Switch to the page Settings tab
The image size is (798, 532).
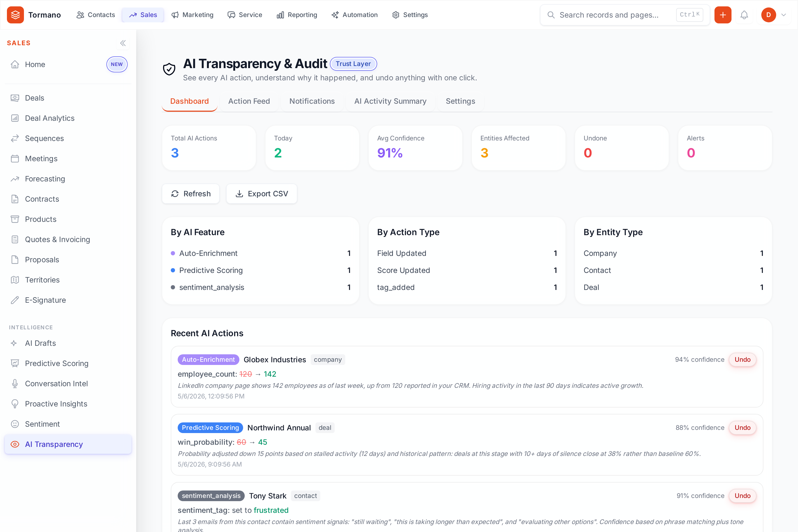[x=460, y=101]
